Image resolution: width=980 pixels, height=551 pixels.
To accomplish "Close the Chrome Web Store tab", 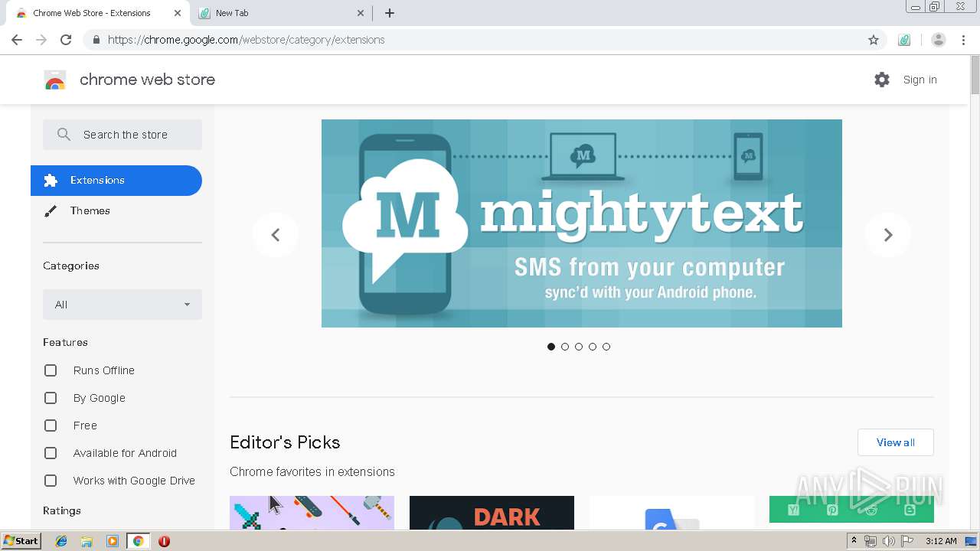I will 178,13.
